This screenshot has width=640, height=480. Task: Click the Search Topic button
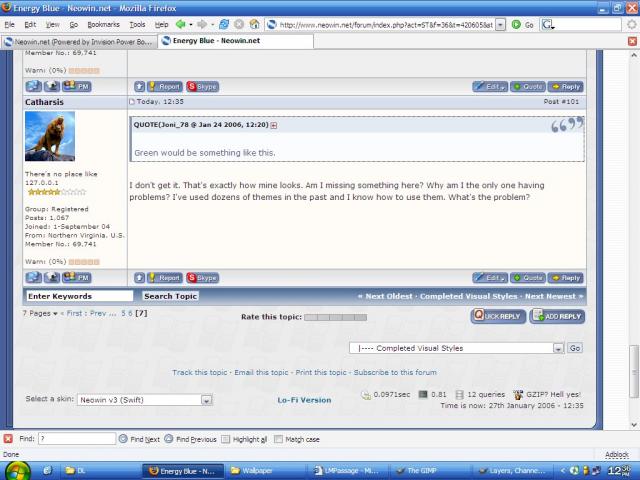[171, 296]
